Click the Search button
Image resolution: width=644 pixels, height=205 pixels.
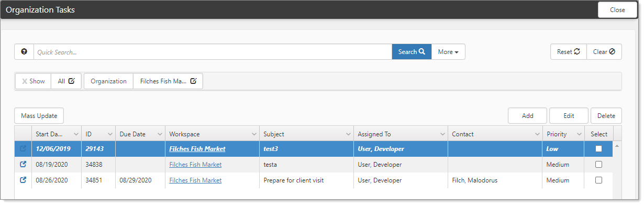pos(412,52)
